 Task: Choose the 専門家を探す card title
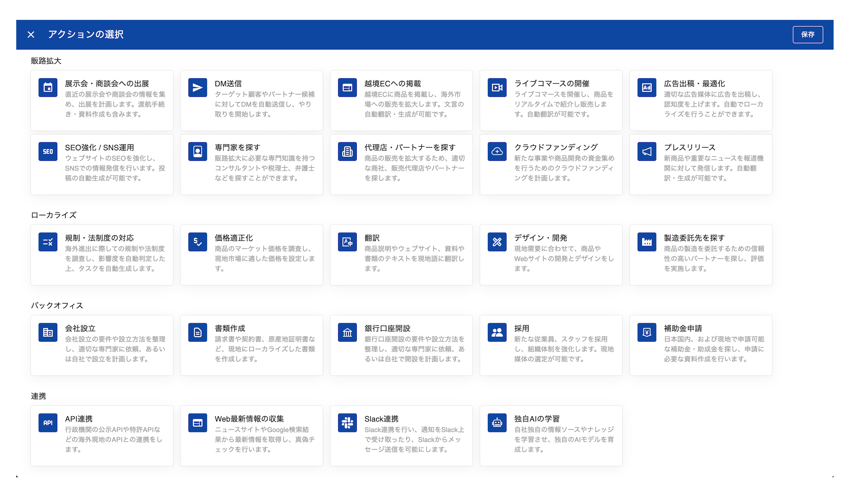click(x=237, y=147)
